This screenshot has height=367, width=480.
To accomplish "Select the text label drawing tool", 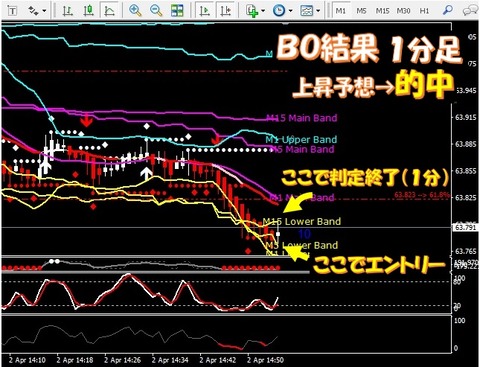I will coord(13,11).
